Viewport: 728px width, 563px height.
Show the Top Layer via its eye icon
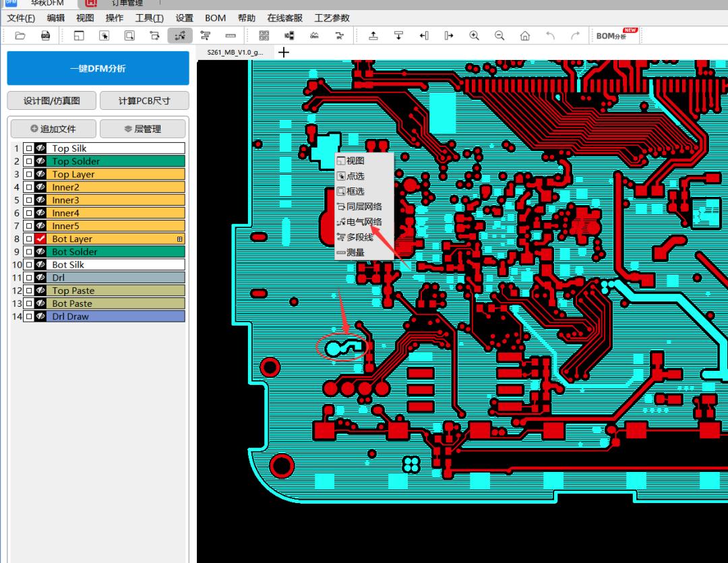40,174
